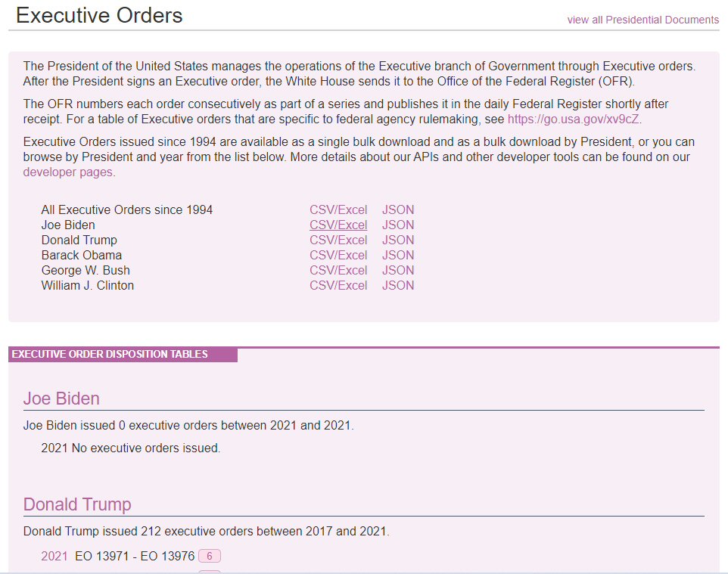728x574 pixels.
Task: Download Barack Obama JSON file
Action: pos(398,255)
